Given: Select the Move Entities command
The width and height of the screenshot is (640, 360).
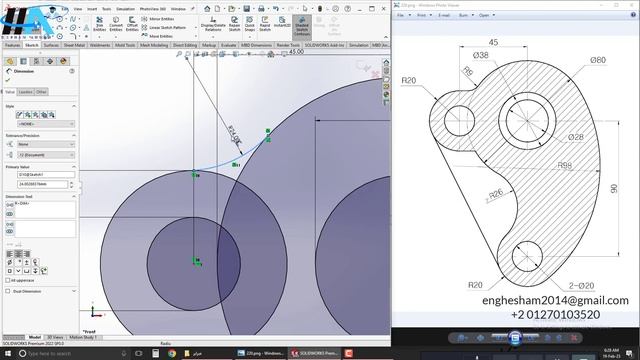Looking at the screenshot, I should (158, 36).
